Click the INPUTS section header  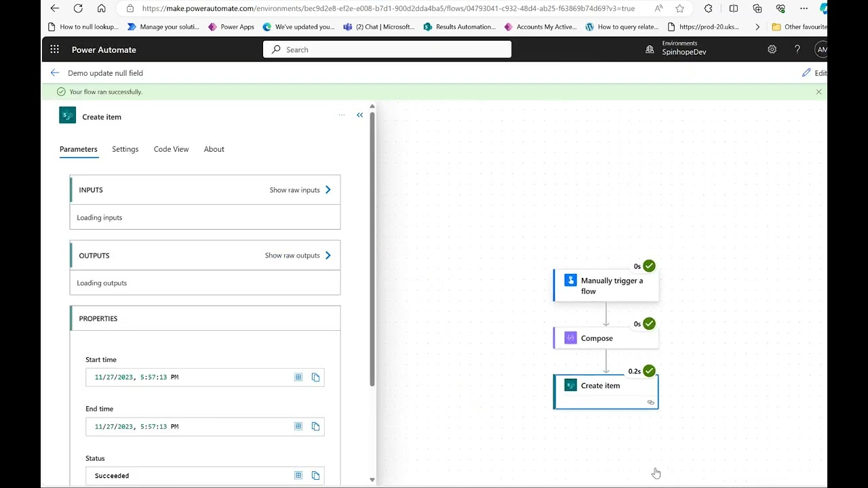pyautogui.click(x=205, y=190)
